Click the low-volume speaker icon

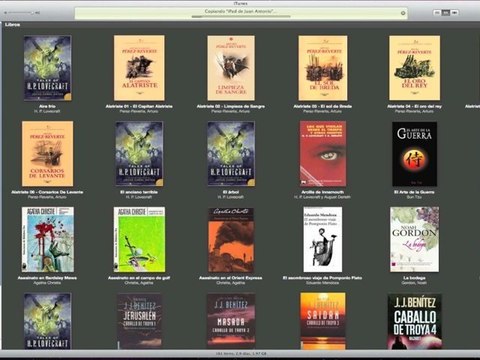click(5, 13)
